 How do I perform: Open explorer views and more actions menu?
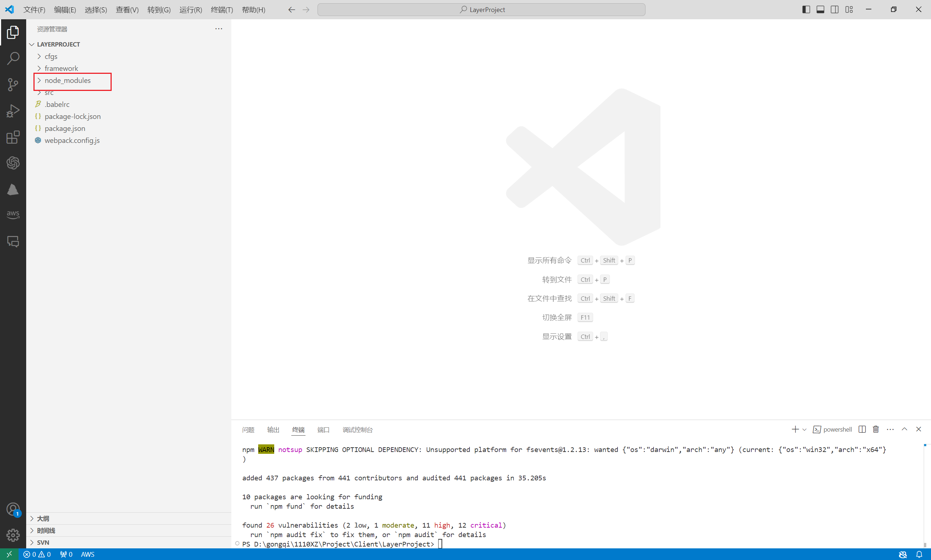[219, 29]
